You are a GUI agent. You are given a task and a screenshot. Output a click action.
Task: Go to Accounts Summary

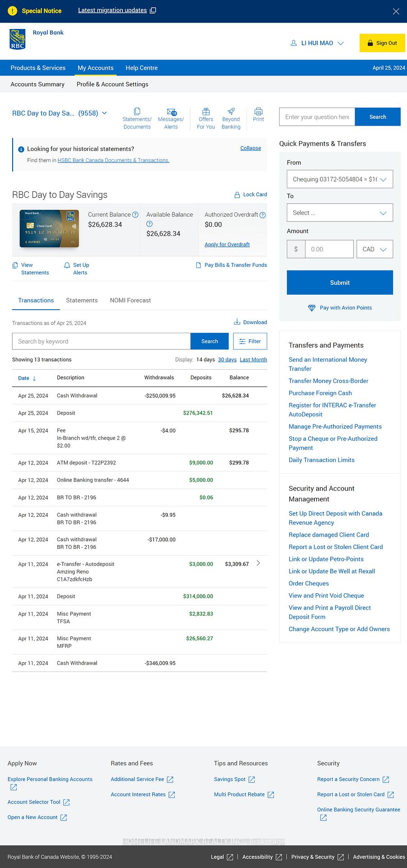click(37, 84)
